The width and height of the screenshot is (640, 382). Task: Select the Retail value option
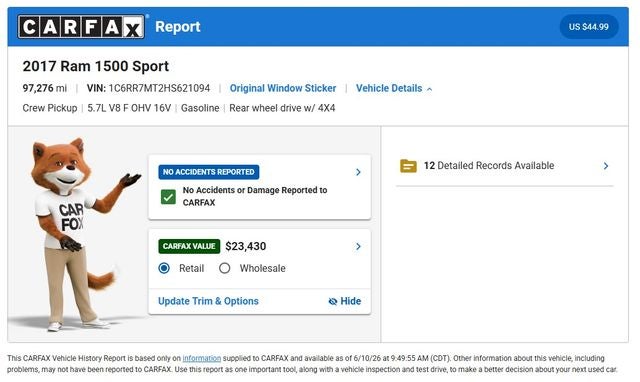coord(164,268)
